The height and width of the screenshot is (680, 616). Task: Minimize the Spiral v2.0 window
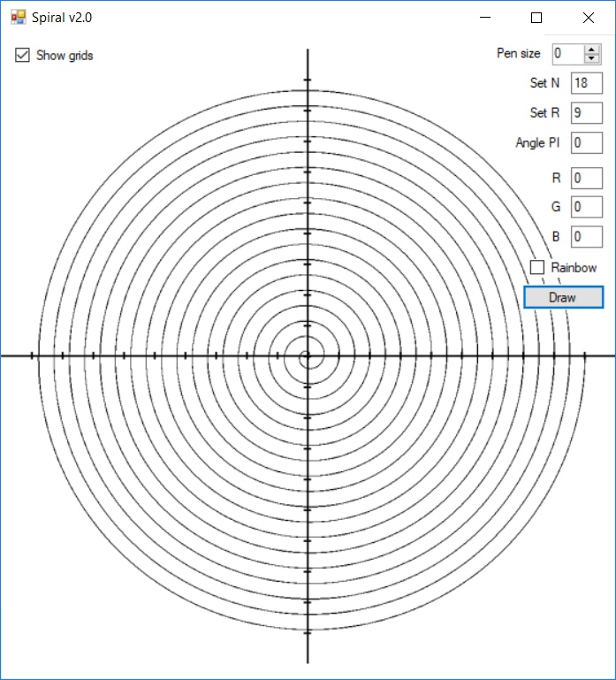(485, 18)
